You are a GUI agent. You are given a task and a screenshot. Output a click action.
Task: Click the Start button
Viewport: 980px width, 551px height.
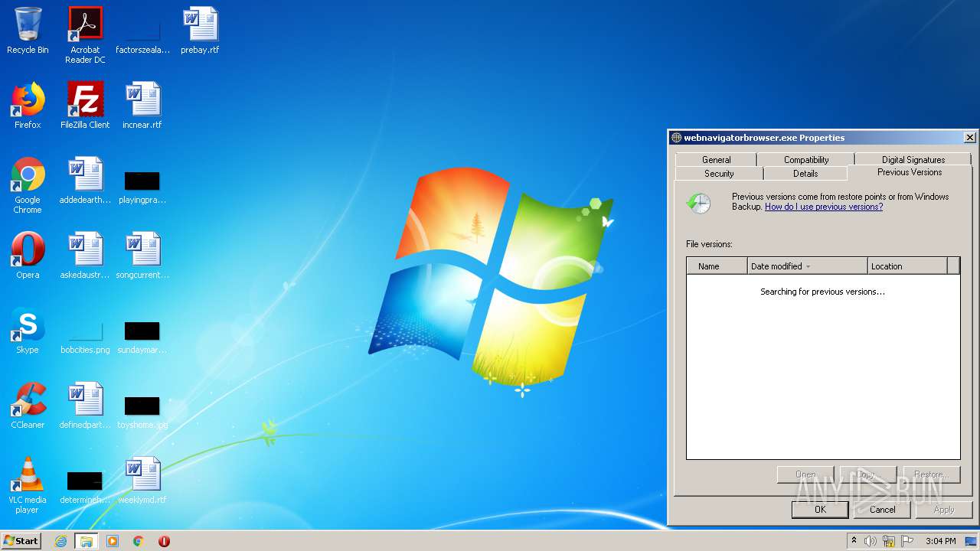(x=21, y=541)
